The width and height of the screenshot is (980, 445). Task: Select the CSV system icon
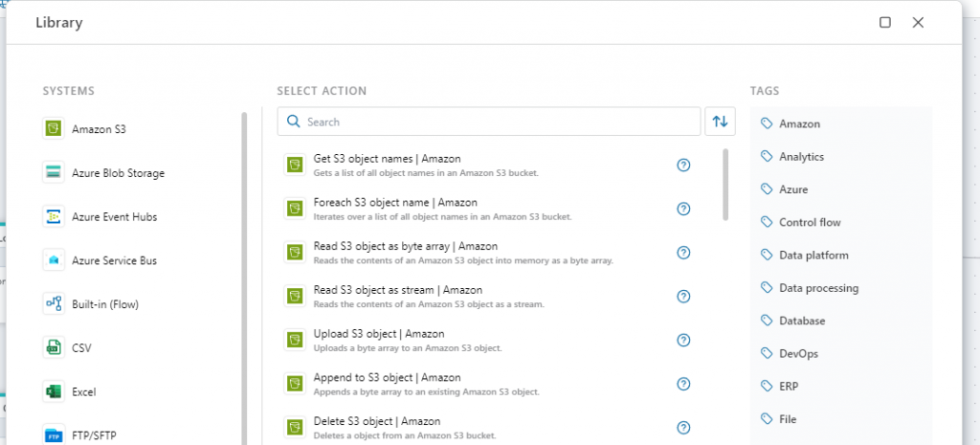(x=53, y=347)
